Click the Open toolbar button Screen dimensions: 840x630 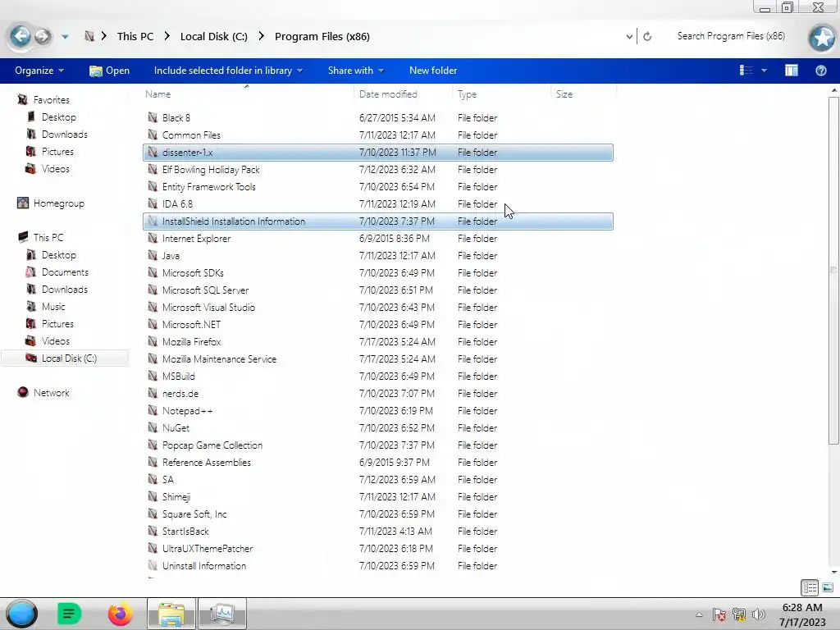(x=109, y=71)
